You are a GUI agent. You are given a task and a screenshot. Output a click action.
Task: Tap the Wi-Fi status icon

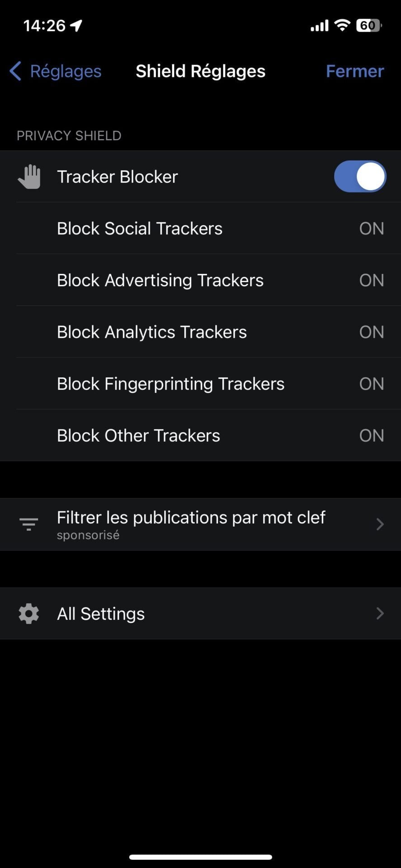[x=342, y=25]
